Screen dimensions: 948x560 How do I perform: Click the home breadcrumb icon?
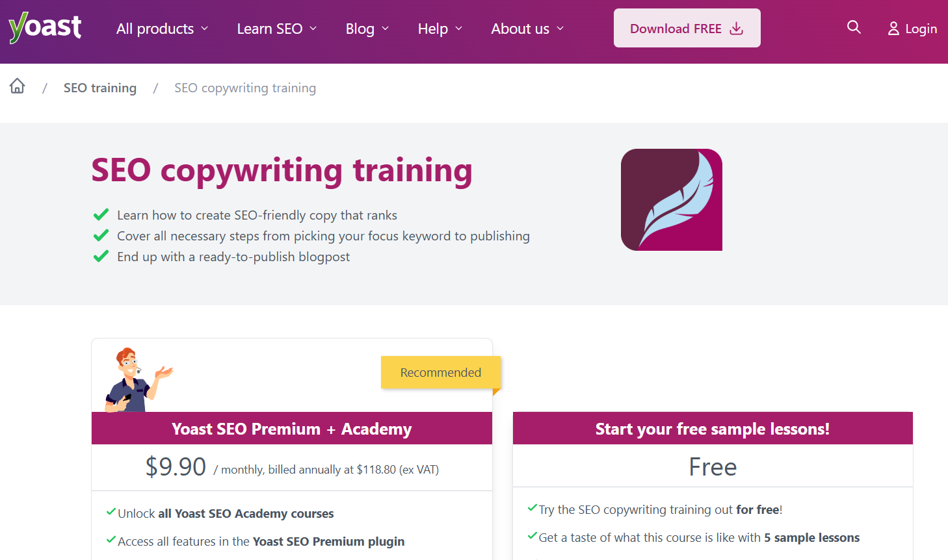(18, 86)
